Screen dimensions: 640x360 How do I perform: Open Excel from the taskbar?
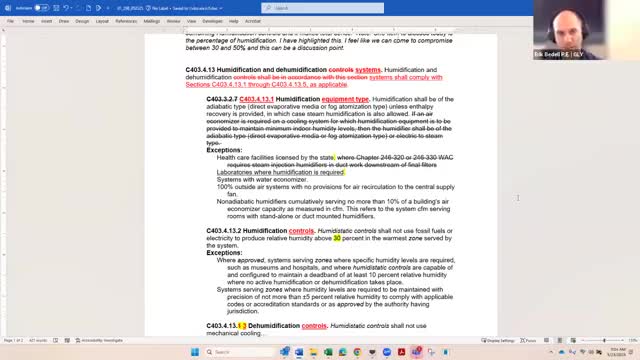[328, 352]
